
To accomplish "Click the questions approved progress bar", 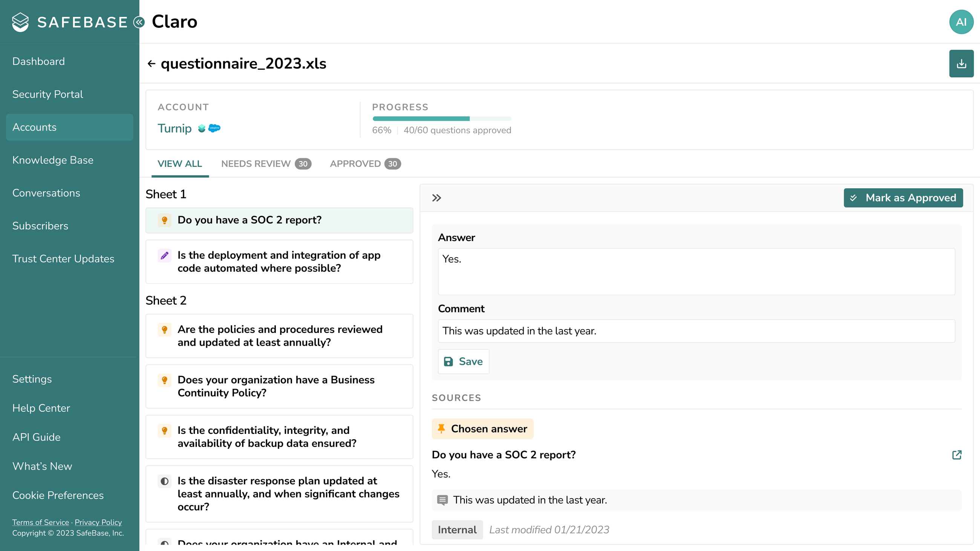I will (x=442, y=119).
